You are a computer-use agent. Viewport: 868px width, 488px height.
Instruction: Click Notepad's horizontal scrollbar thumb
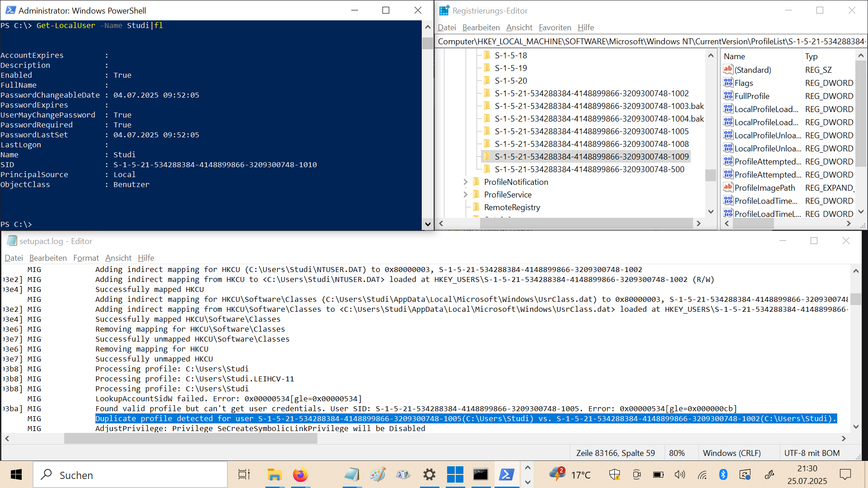(x=190, y=438)
